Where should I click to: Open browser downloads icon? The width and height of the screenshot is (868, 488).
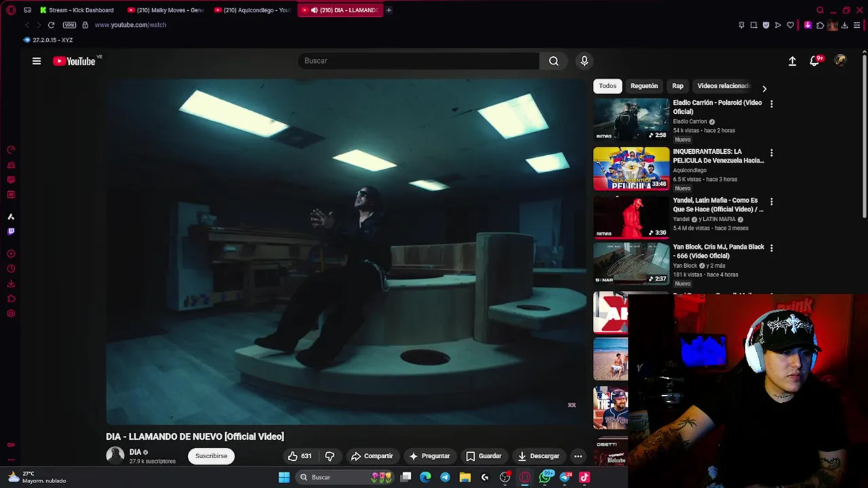[x=845, y=25]
